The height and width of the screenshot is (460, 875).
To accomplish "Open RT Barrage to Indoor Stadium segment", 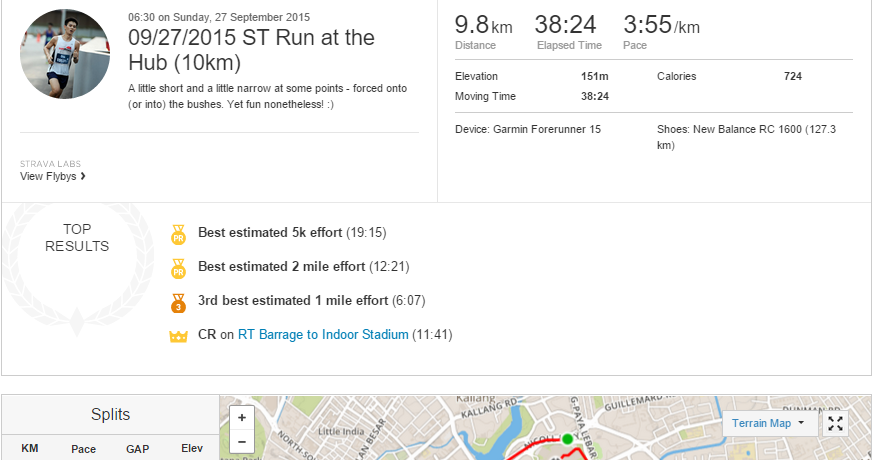I will click(x=323, y=335).
